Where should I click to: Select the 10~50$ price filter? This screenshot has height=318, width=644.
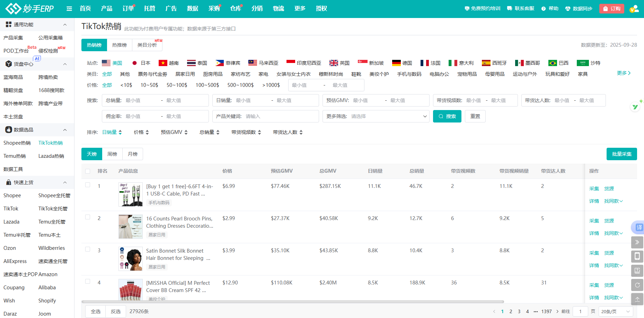point(149,85)
